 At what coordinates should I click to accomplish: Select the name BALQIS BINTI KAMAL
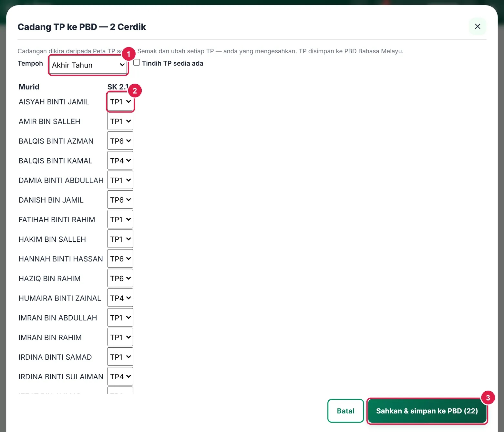(56, 161)
